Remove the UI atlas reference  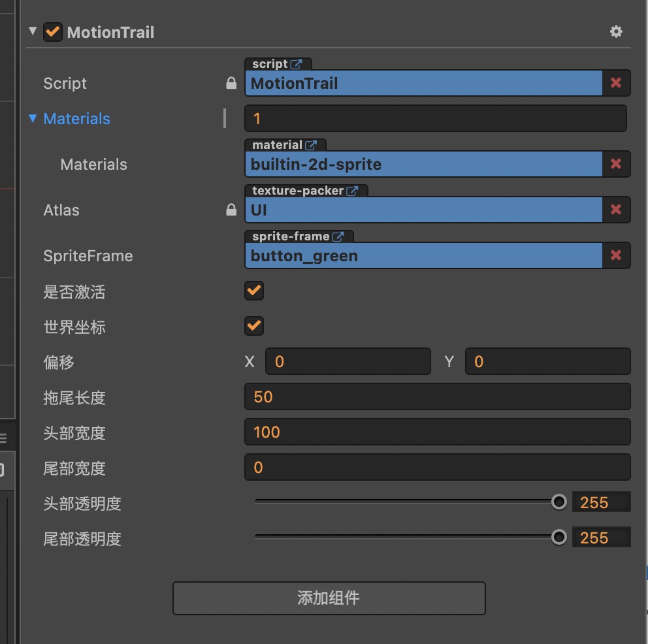(615, 210)
